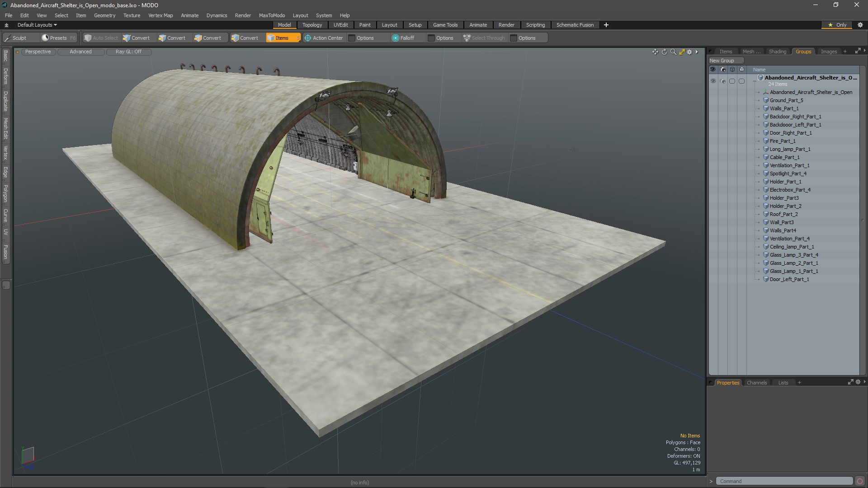Open the Texture menu
This screenshot has height=488, width=868.
tap(132, 15)
